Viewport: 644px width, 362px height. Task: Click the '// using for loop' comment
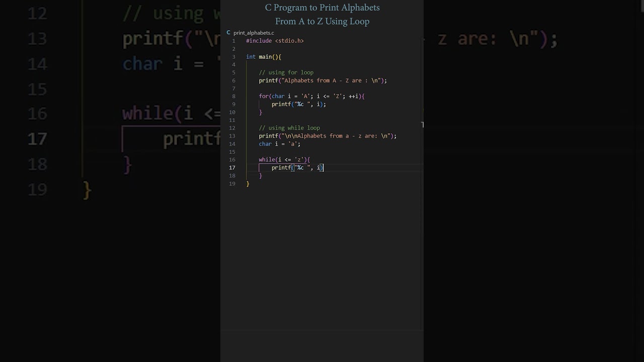click(x=286, y=72)
